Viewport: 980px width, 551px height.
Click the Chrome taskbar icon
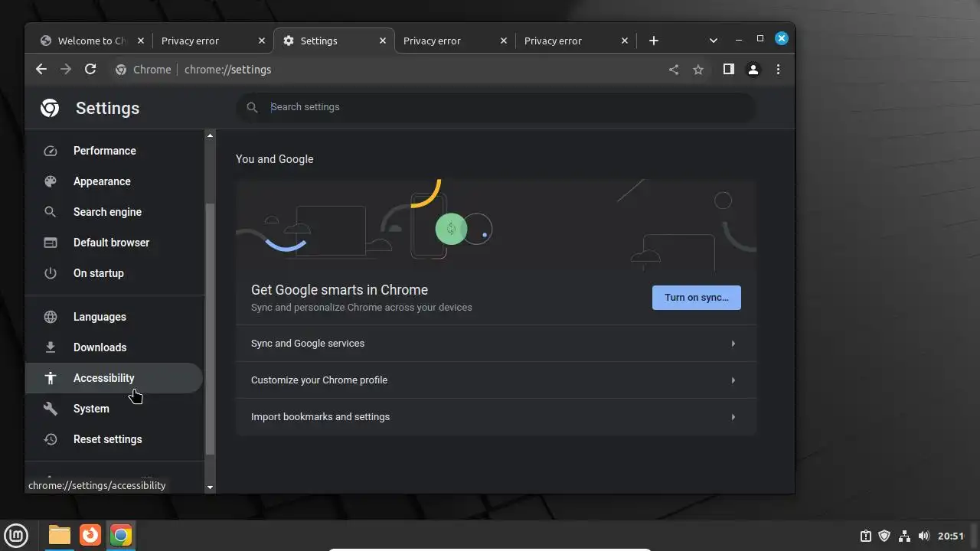(120, 535)
